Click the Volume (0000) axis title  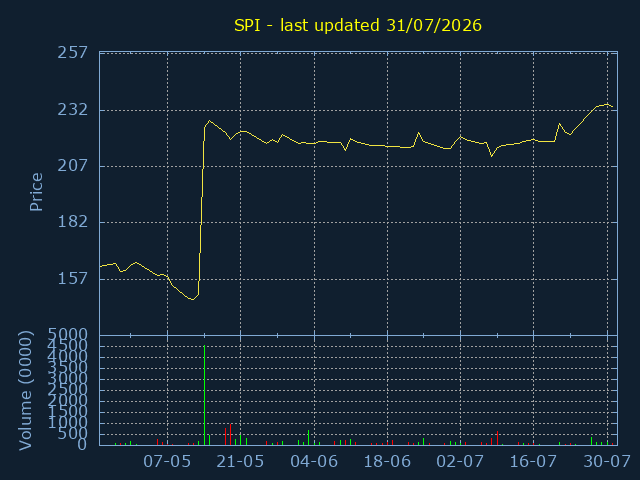coord(25,391)
